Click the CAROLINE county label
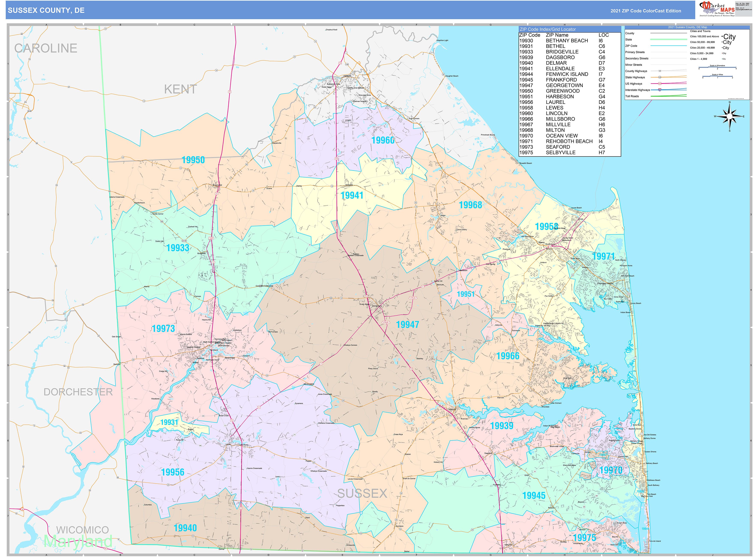 [45, 48]
